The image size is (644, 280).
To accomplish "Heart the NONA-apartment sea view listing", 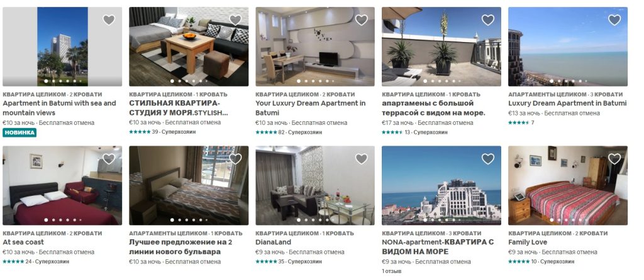I will click(488, 159).
